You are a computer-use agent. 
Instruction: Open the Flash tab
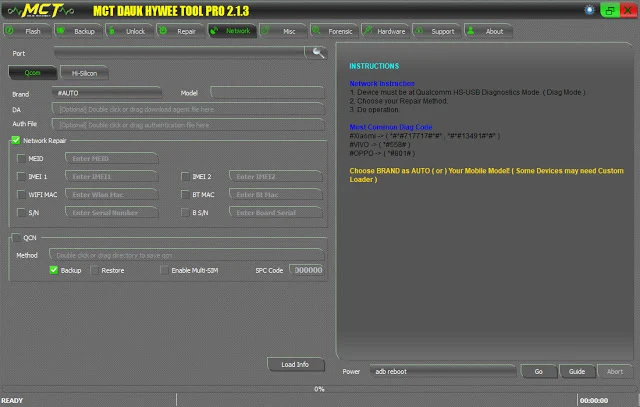(x=27, y=31)
